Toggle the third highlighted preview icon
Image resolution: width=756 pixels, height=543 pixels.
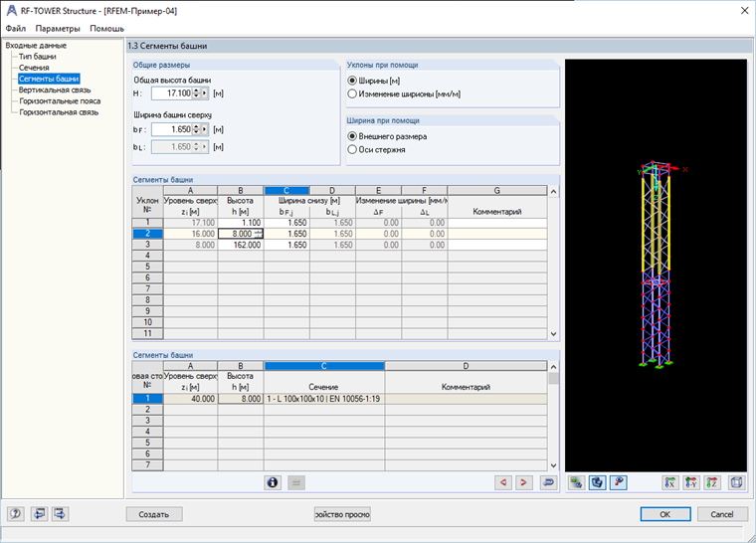tap(618, 482)
